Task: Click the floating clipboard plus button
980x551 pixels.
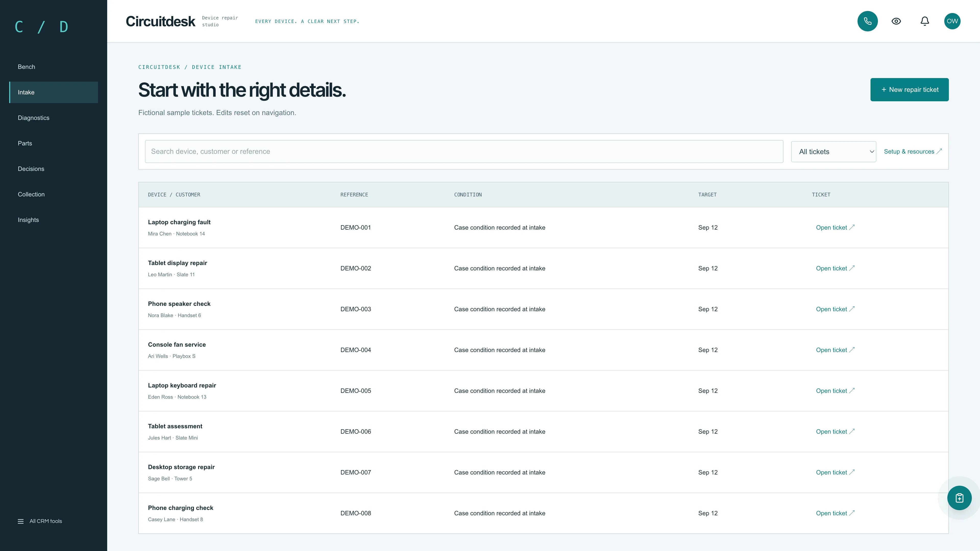Action: [959, 498]
